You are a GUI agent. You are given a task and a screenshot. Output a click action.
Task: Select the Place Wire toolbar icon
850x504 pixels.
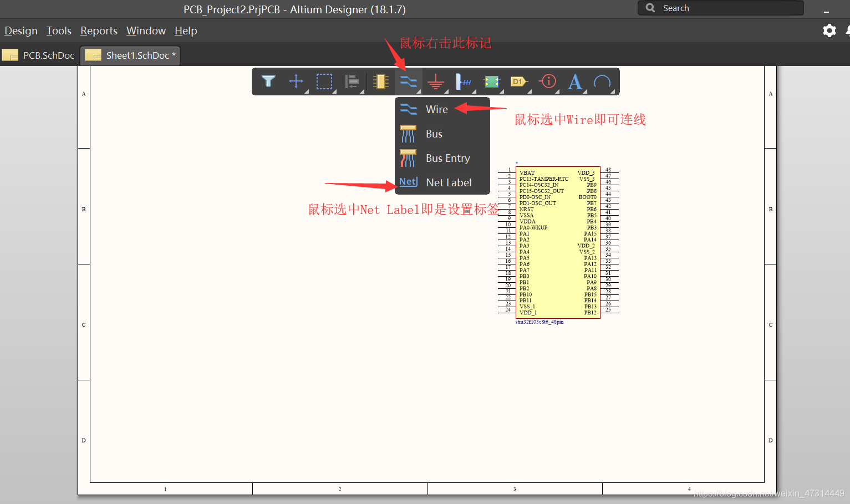409,82
